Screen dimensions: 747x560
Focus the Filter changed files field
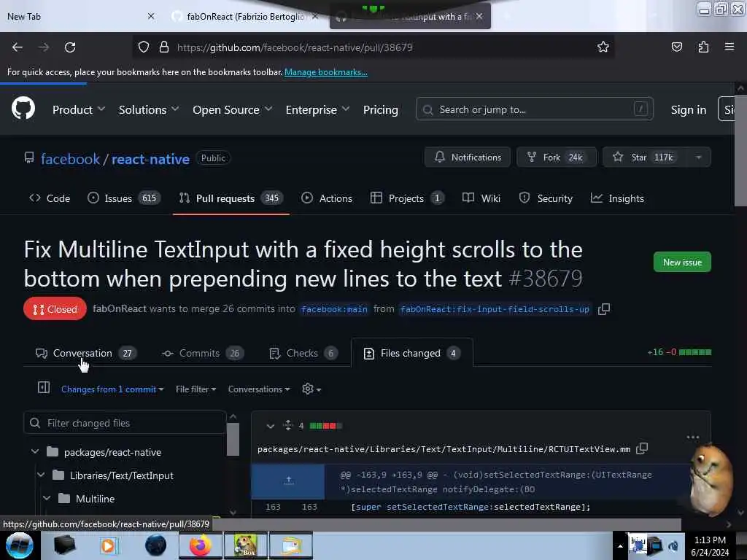point(125,423)
